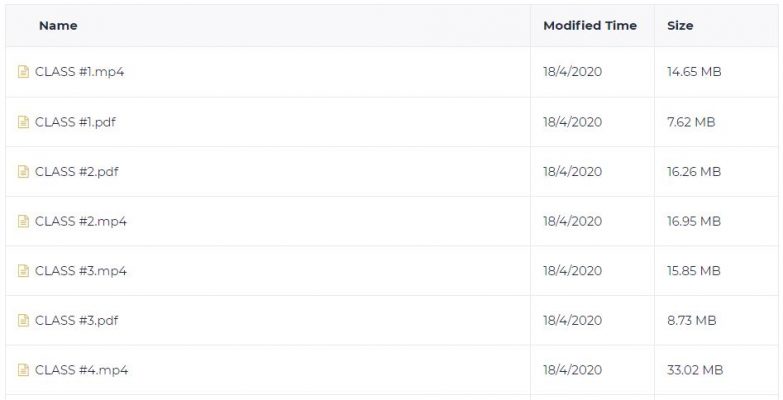Click the file icon beside CLASS #1.mp4
783x400 pixels.
pos(23,72)
